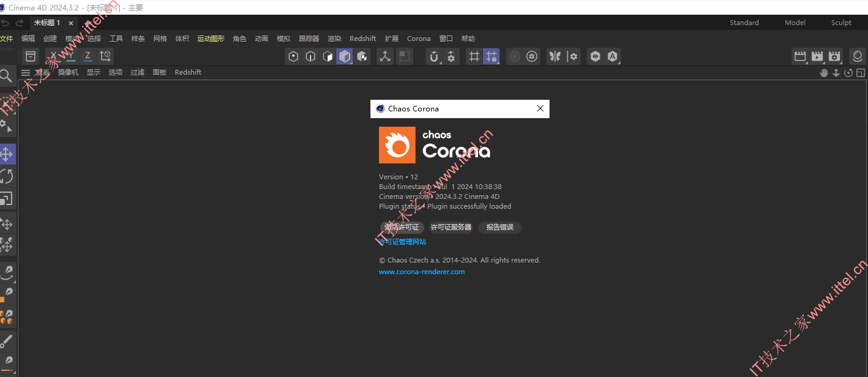Viewport: 868px width, 377px height.
Task: Click the 激活许可证 button
Action: coord(402,227)
